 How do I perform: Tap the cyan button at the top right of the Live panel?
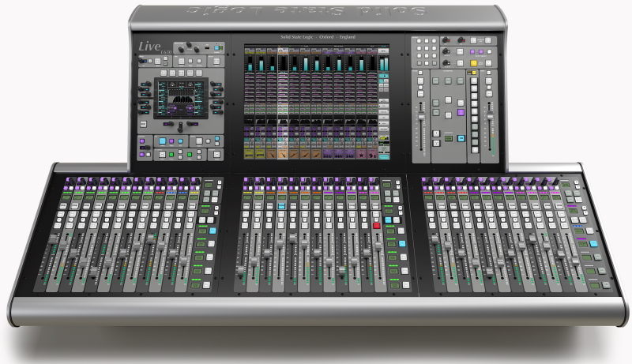[216, 48]
